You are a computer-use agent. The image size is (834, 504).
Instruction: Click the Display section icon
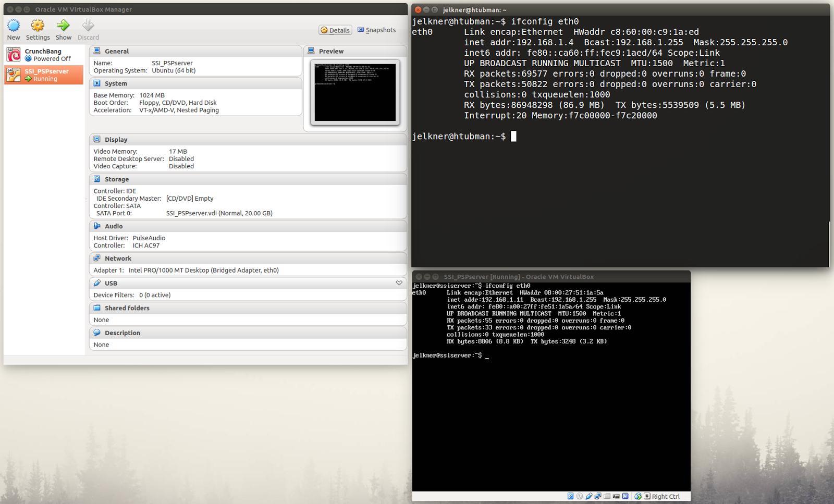(97, 139)
